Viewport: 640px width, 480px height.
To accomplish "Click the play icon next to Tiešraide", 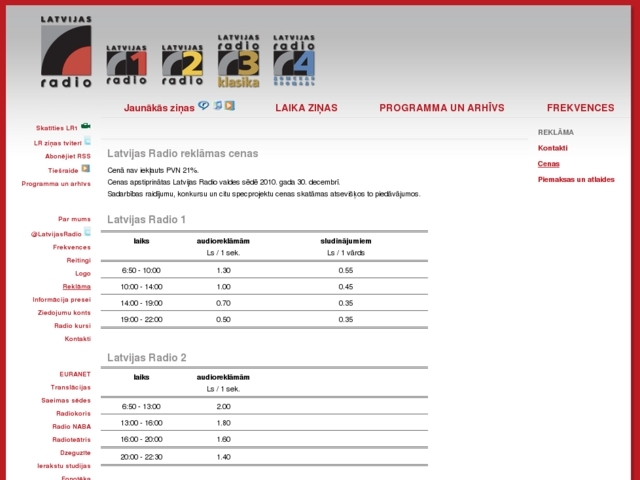I will pyautogui.click(x=85, y=168).
